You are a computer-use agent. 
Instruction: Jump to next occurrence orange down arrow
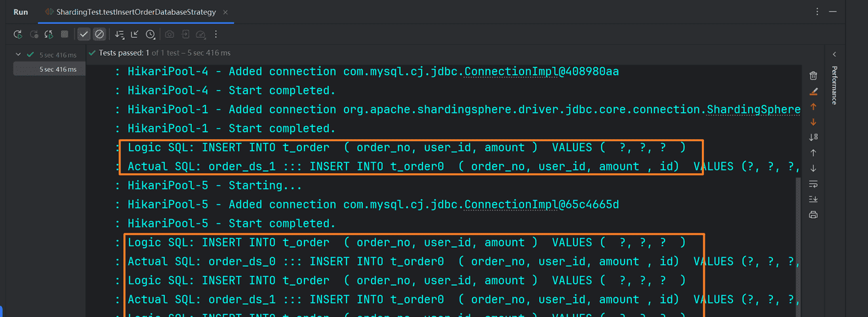tap(814, 122)
